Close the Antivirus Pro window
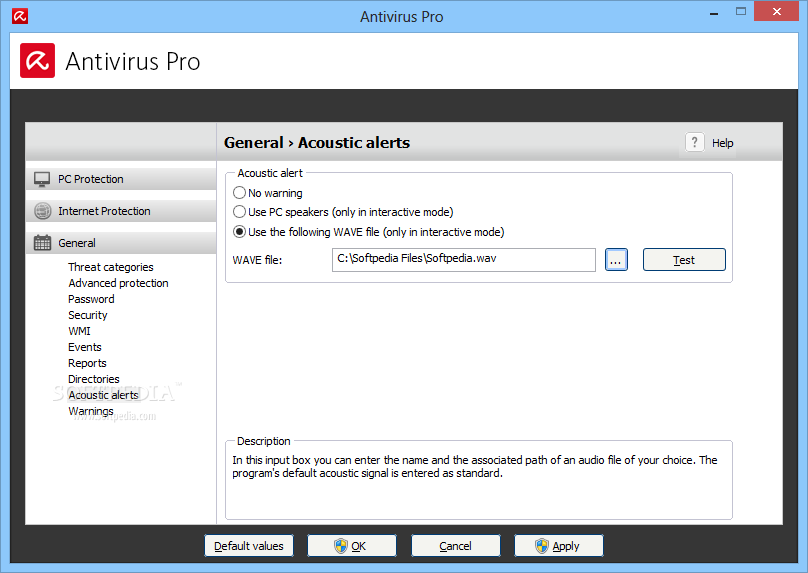The width and height of the screenshot is (808, 573). 777,11
